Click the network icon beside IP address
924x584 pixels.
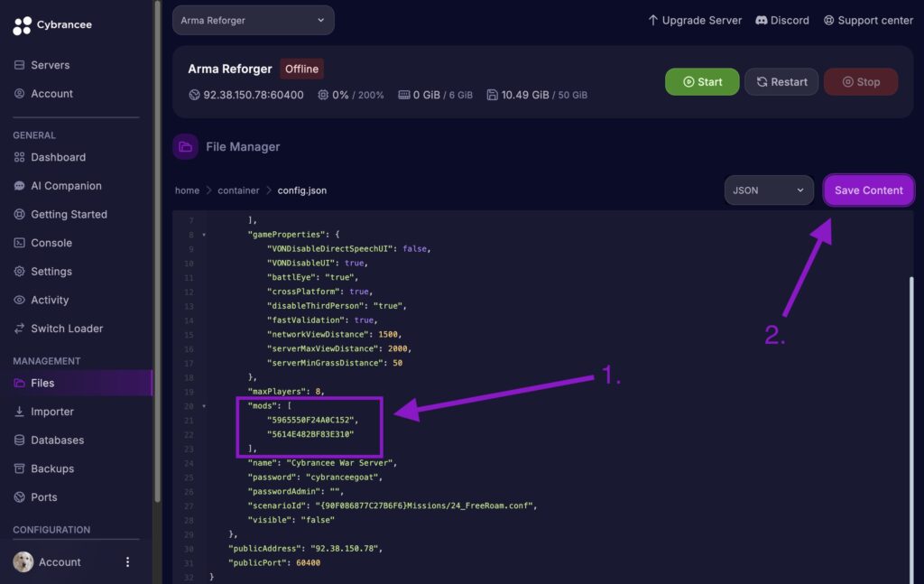(195, 95)
